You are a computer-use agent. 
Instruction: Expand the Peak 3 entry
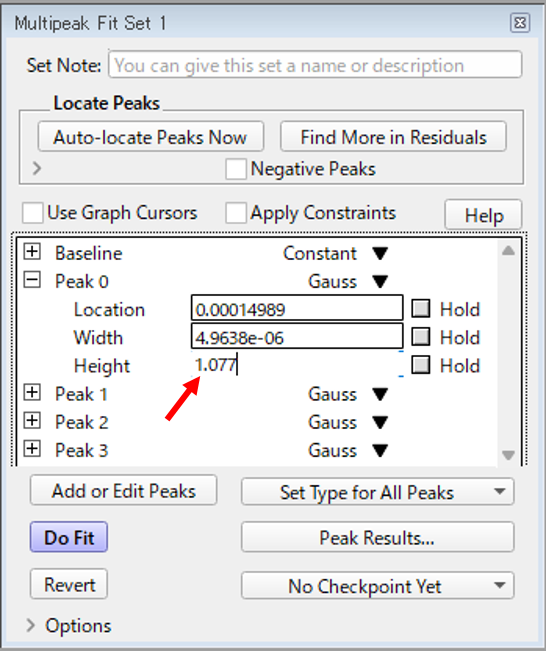pyautogui.click(x=32, y=449)
